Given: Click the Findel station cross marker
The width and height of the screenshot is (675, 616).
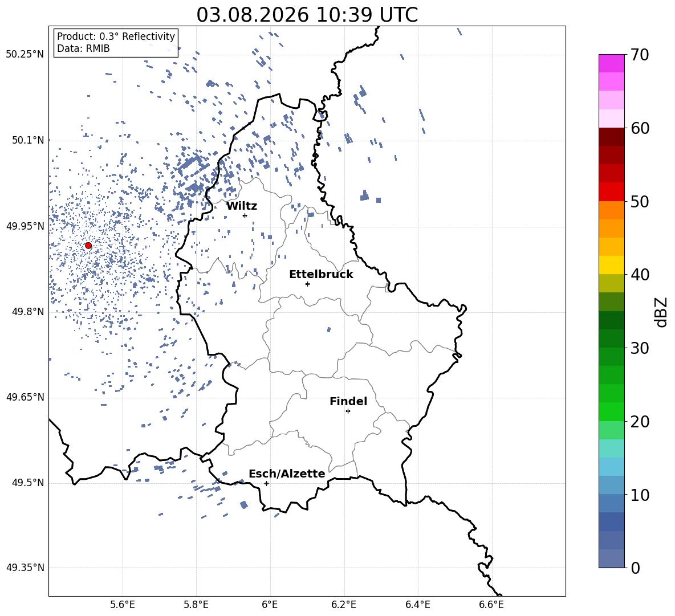Looking at the screenshot, I should click(x=348, y=411).
